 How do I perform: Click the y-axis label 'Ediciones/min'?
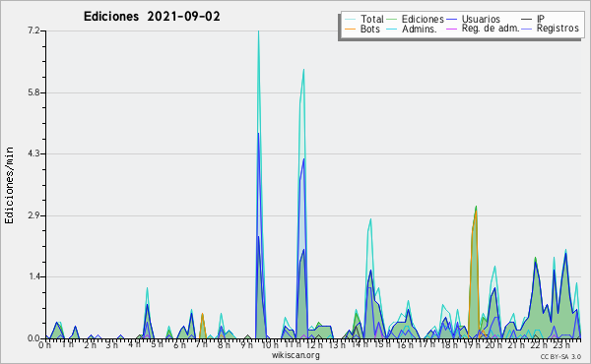pyautogui.click(x=9, y=185)
